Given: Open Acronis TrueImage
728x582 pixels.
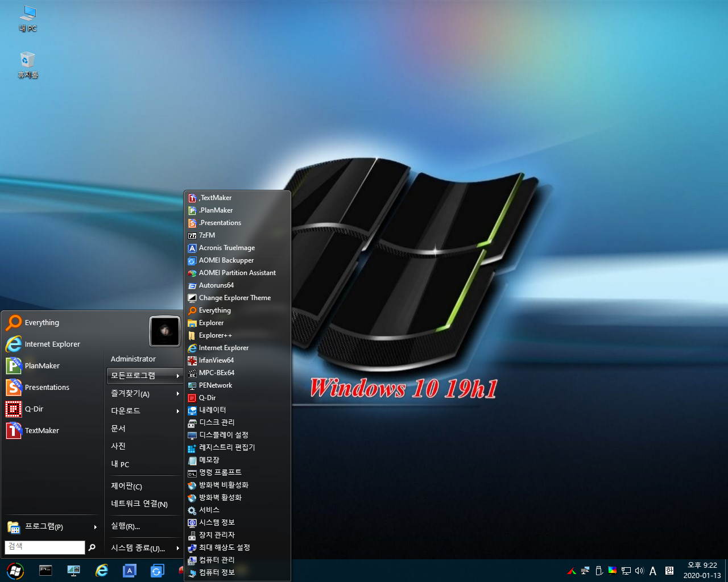Looking at the screenshot, I should (237, 248).
